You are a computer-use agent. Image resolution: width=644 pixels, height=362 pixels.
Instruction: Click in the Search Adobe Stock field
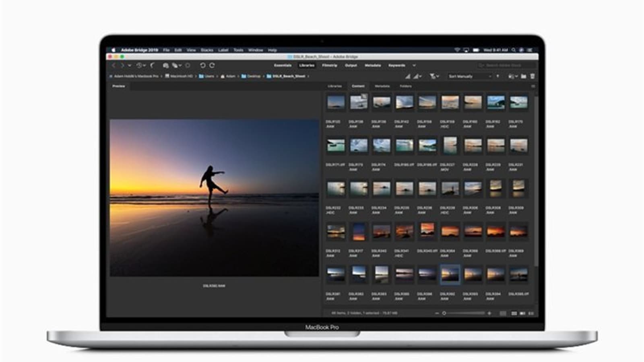507,65
